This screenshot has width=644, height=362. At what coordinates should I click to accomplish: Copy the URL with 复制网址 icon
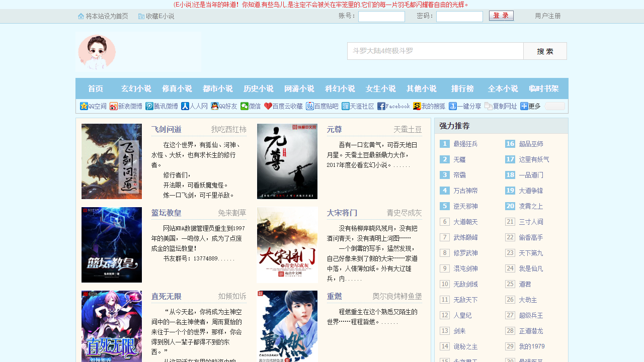tap(489, 106)
